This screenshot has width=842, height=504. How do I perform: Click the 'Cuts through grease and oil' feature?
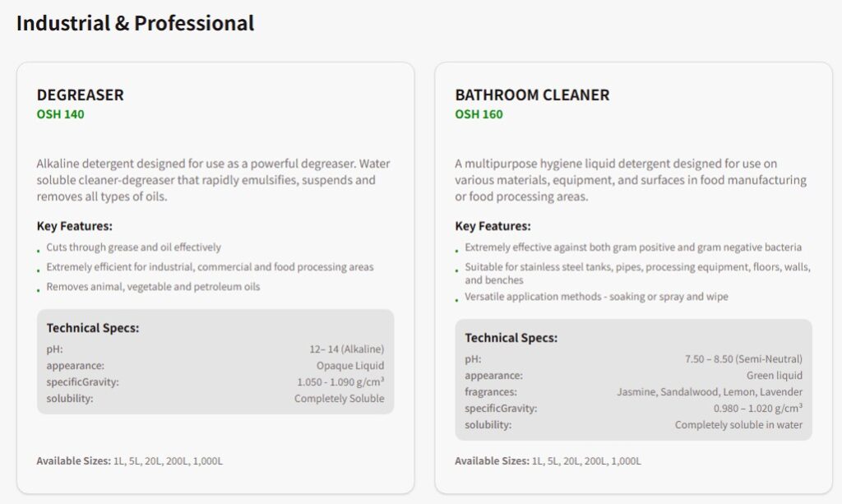tap(133, 247)
